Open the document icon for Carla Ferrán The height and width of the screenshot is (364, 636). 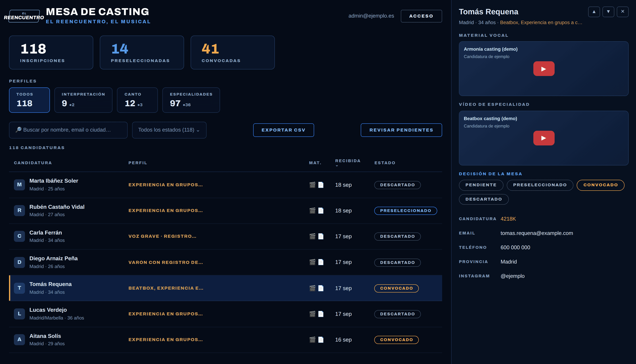coord(321,236)
